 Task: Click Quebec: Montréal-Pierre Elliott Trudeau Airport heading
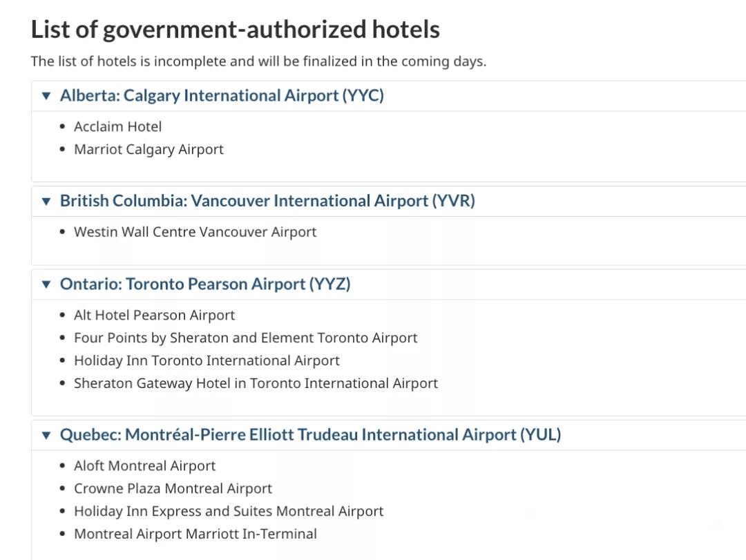310,434
